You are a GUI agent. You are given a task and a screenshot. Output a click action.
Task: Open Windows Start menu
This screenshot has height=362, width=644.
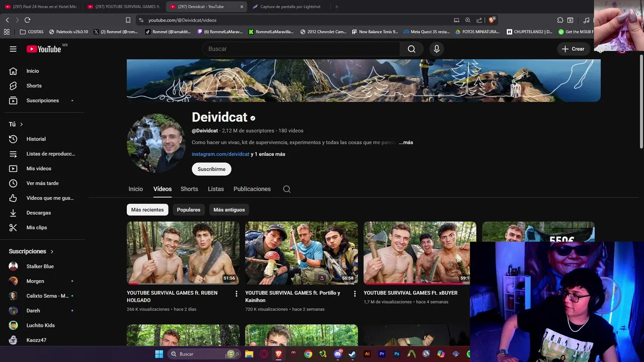coord(159,354)
